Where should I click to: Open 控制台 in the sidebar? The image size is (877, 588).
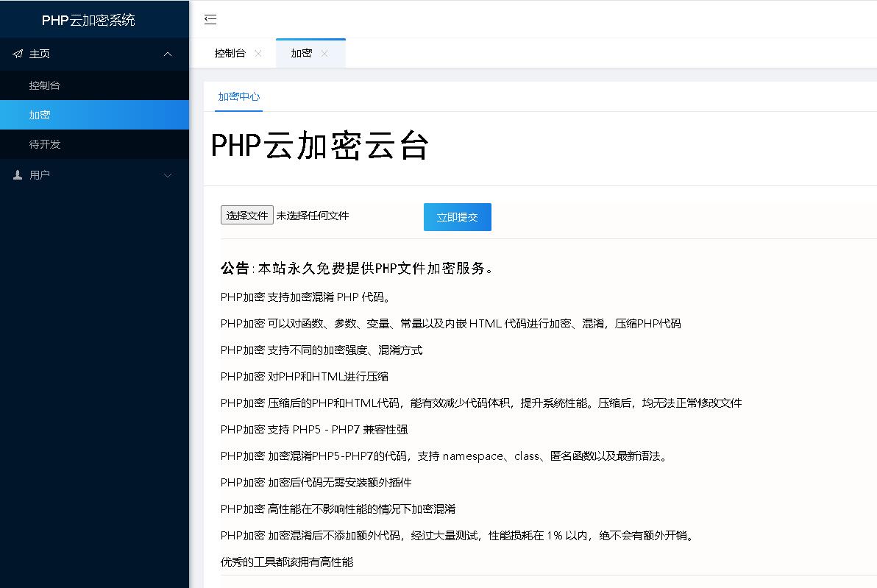[45, 85]
